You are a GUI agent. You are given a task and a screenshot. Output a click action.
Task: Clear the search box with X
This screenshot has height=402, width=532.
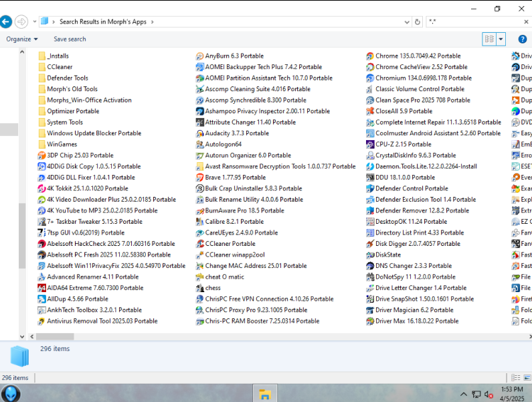526,22
